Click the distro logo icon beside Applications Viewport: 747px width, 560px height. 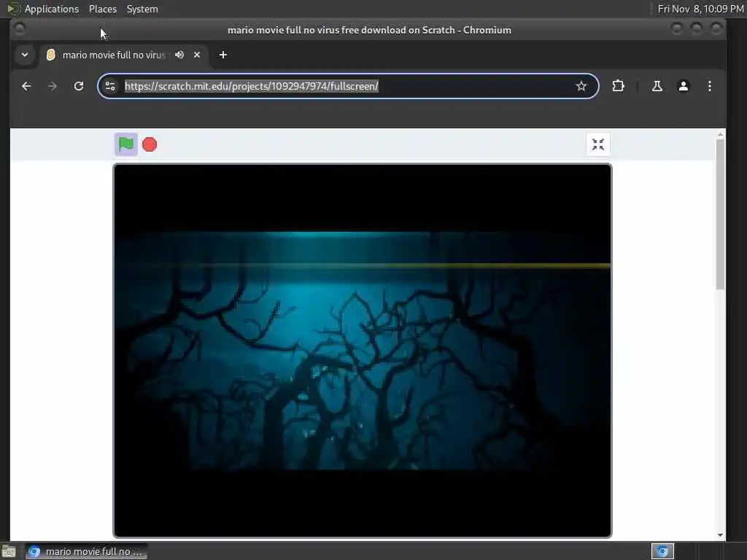click(13, 9)
